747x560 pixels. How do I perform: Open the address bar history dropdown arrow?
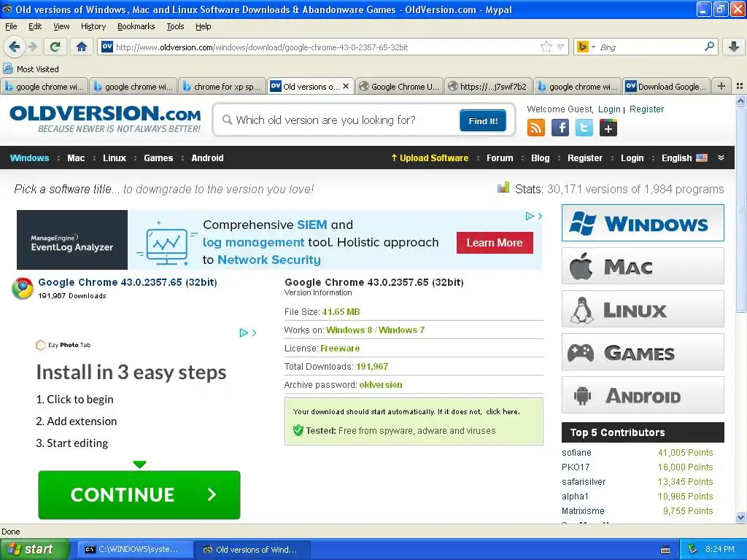(x=561, y=47)
